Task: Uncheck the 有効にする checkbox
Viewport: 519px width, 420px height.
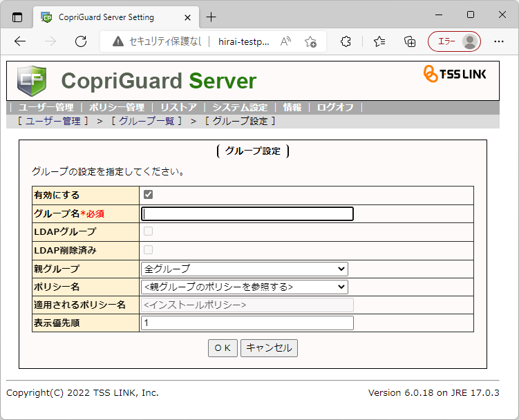Action: coord(148,195)
